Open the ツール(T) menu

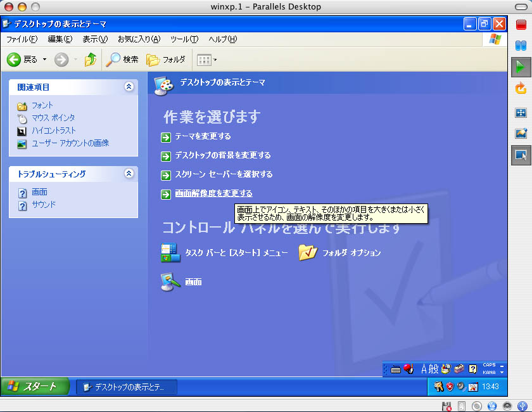click(184, 39)
